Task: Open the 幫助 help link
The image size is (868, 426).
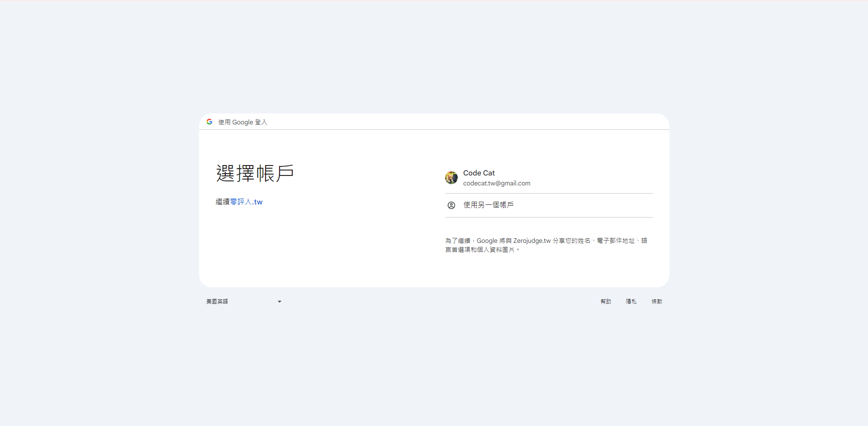Action: coord(606,301)
